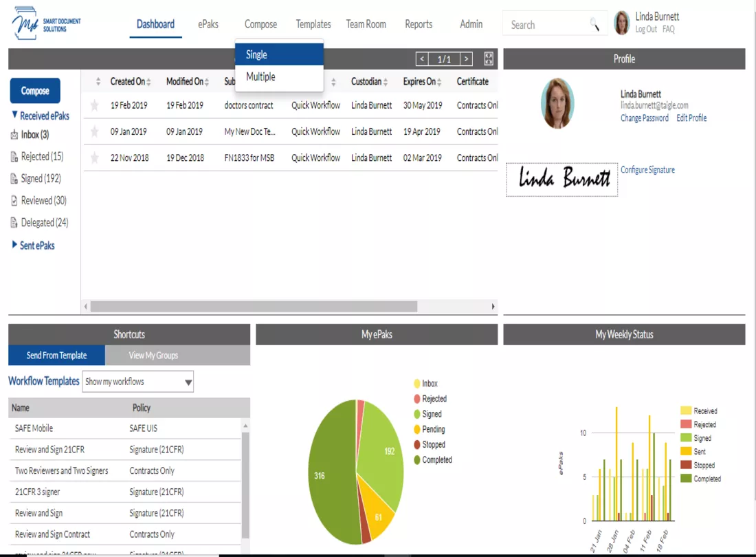The image size is (756, 557).
Task: Click the blue Compose button
Action: [x=35, y=91]
